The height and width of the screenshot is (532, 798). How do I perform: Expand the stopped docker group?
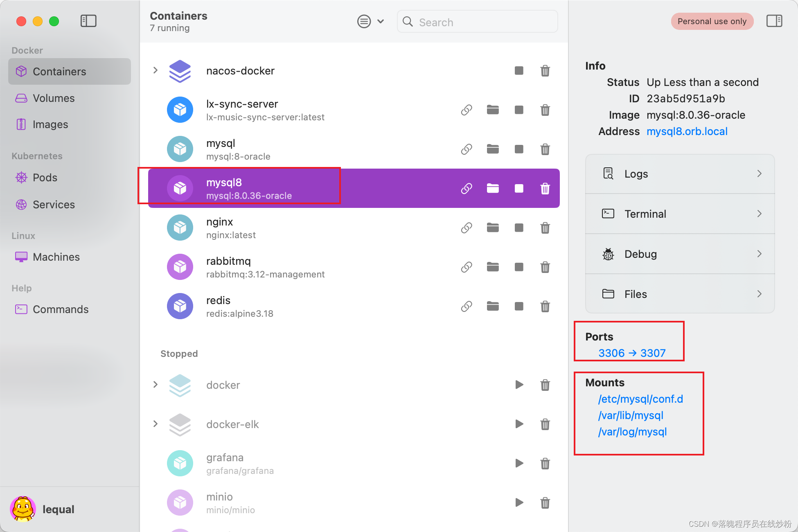pyautogui.click(x=156, y=385)
